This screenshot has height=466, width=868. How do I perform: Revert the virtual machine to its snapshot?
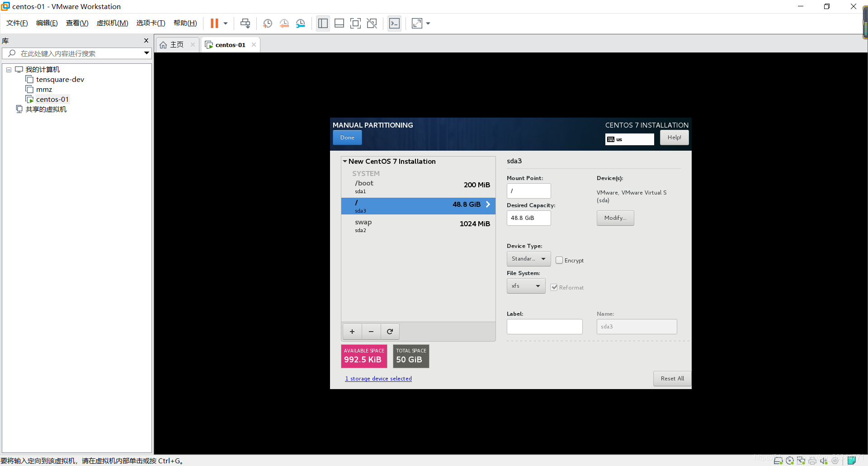coord(284,23)
